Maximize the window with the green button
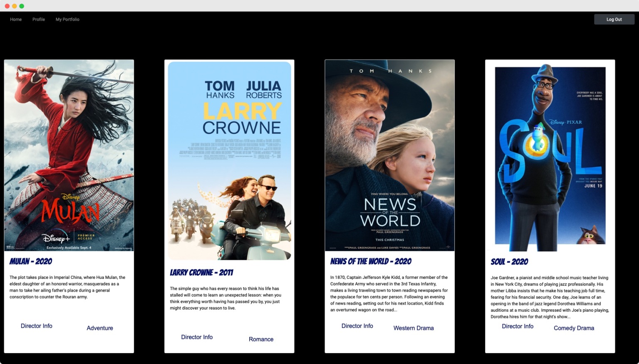639x364 pixels. (22, 6)
